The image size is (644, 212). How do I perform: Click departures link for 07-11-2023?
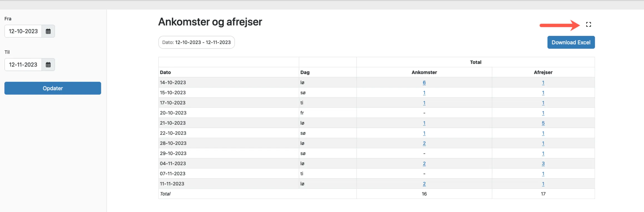coord(543,174)
